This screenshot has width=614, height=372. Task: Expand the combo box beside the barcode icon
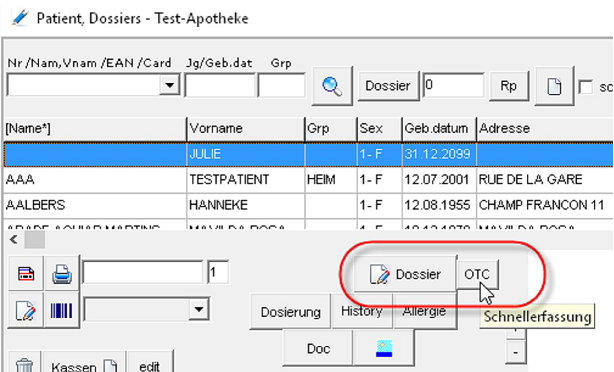coord(199,309)
